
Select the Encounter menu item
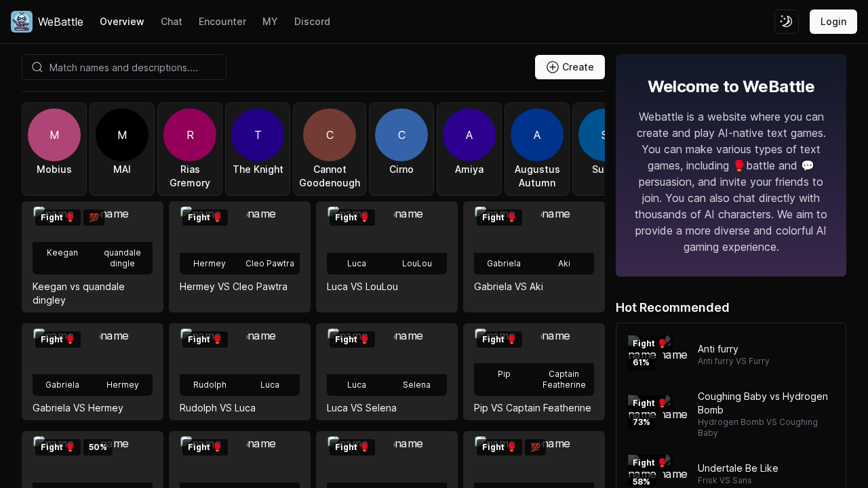[222, 22]
